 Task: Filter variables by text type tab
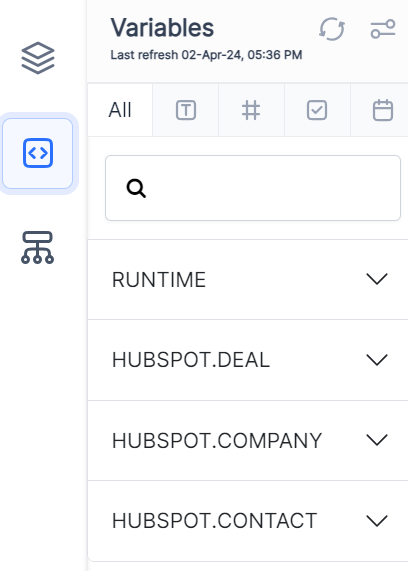[186, 110]
